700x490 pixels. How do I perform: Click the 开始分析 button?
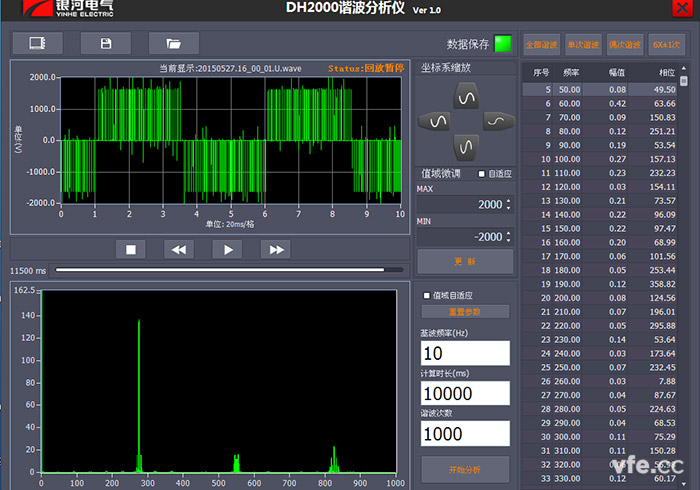(x=465, y=468)
